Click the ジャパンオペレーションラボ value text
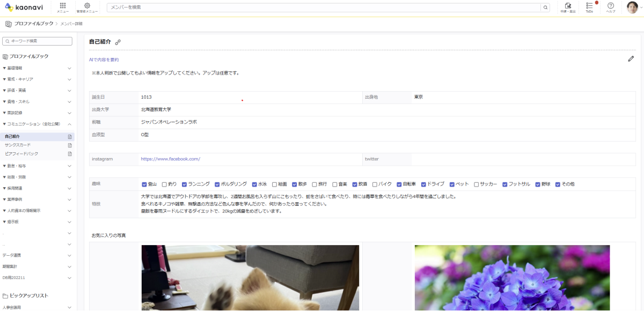 [x=169, y=122]
